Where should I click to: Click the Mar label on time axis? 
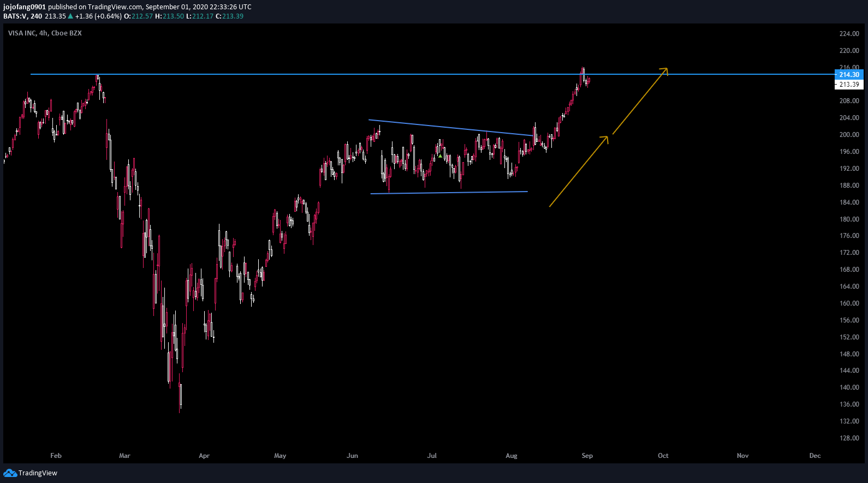(124, 456)
